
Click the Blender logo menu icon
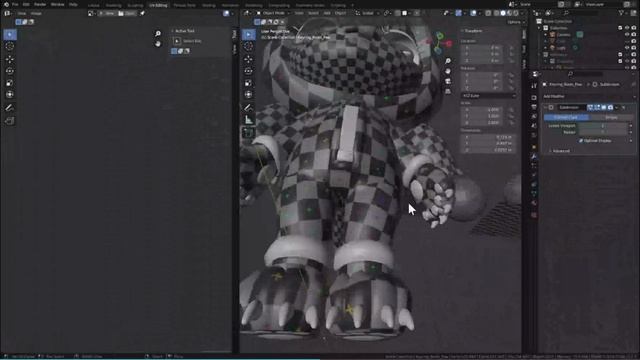6,4
